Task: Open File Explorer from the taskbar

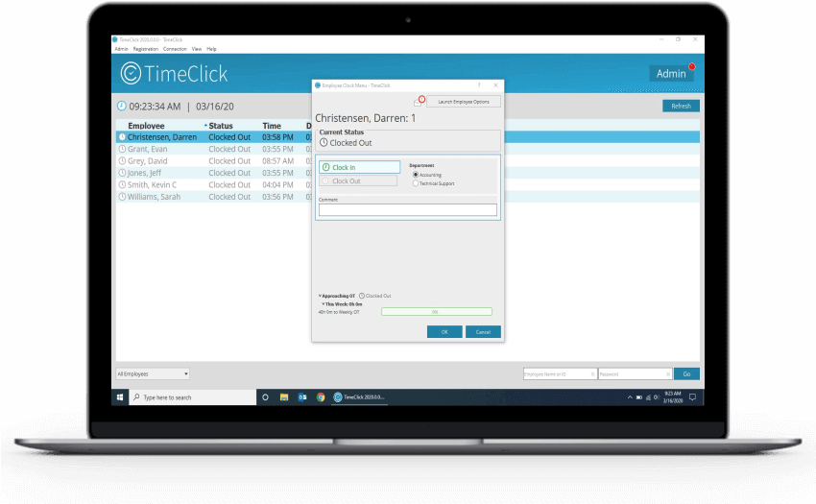Action: tap(284, 396)
